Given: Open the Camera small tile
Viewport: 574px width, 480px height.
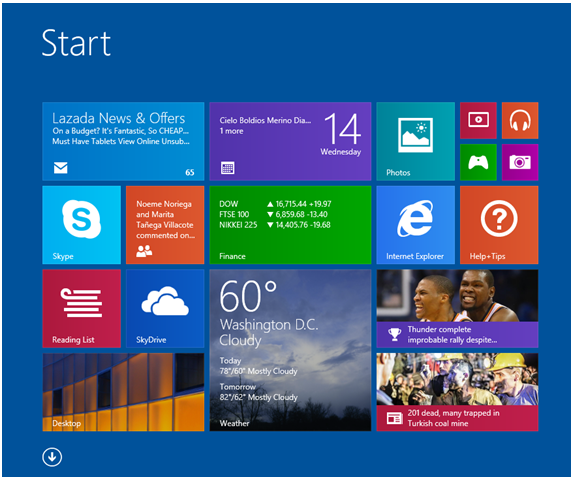Looking at the screenshot, I should click(x=520, y=162).
